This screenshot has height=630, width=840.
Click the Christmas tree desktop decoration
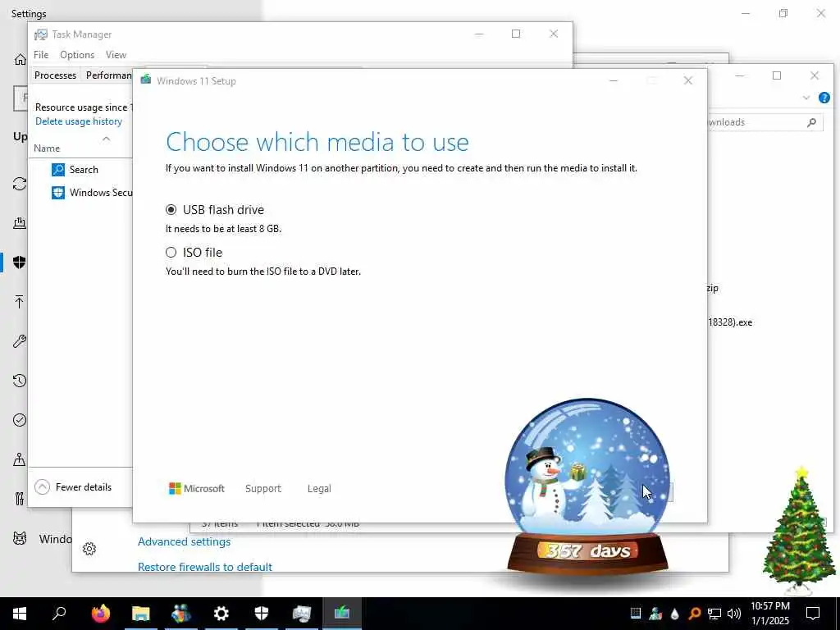pyautogui.click(x=799, y=531)
